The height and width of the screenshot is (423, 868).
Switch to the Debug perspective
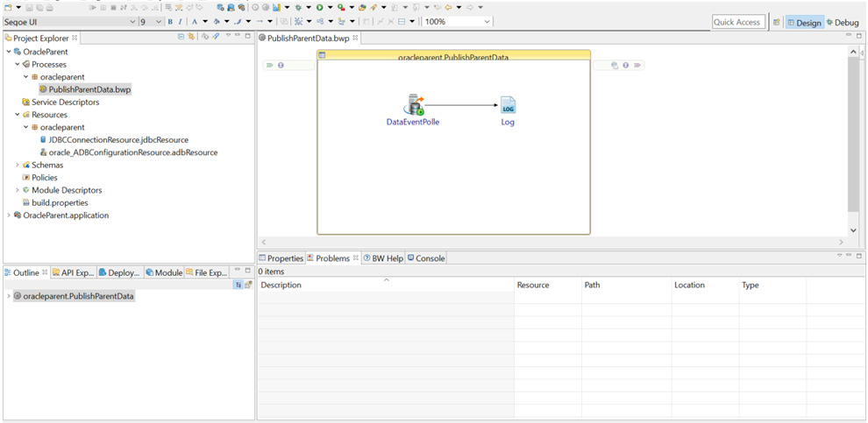pos(842,22)
